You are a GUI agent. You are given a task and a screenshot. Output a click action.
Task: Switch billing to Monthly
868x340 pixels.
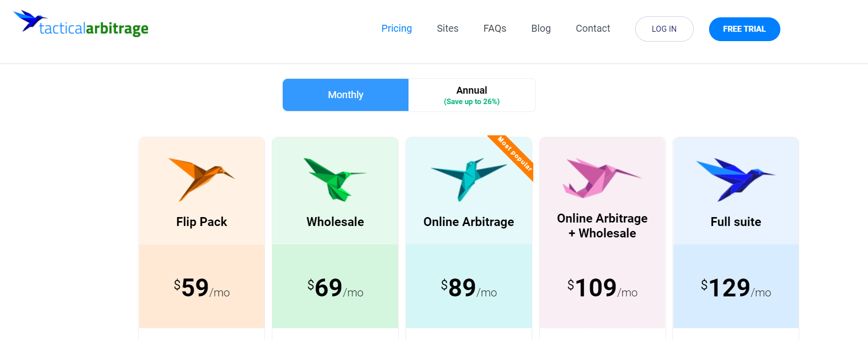point(346,95)
